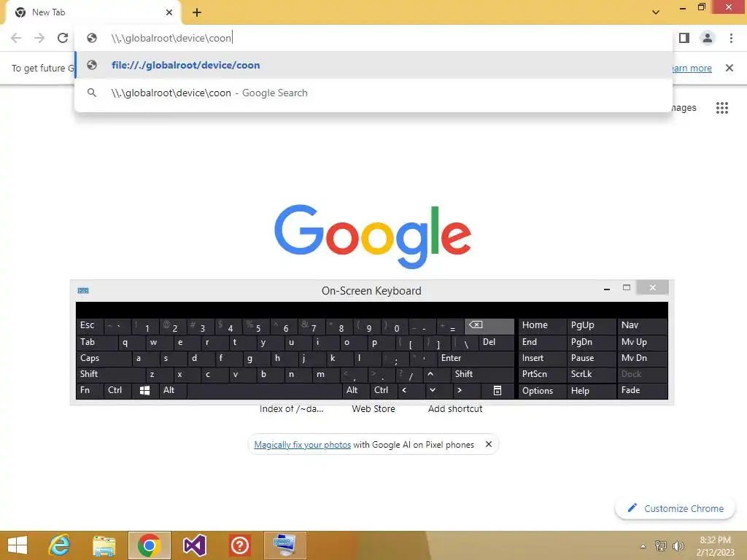Click the PgUp key
Screen dimensions: 747x560
591,326
